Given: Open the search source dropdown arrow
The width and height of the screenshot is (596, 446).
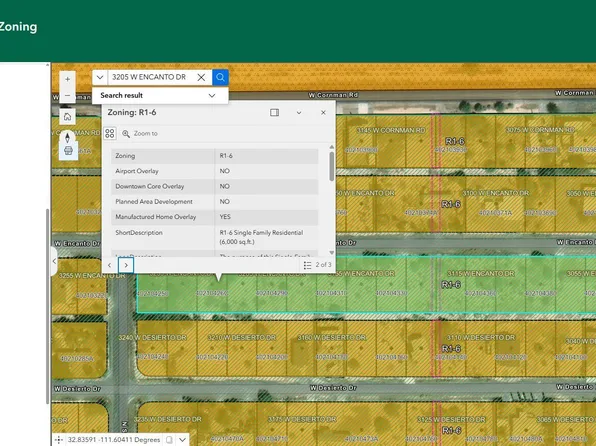Looking at the screenshot, I should pyautogui.click(x=100, y=77).
